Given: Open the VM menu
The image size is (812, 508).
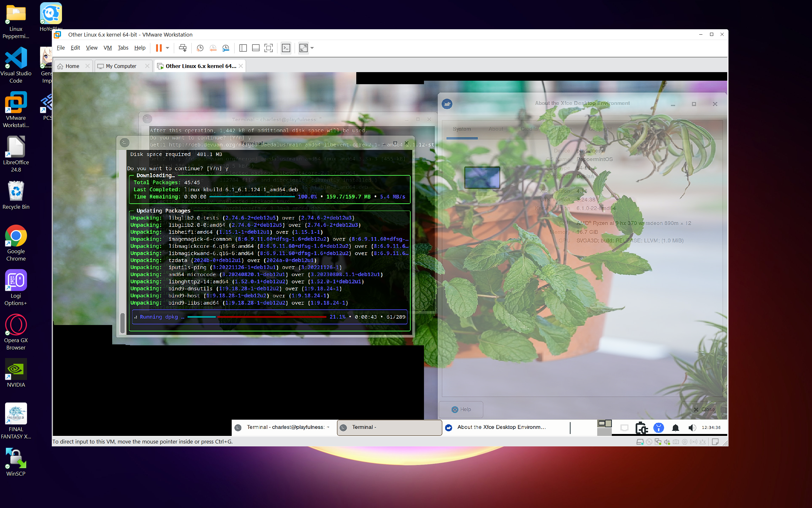Looking at the screenshot, I should click(107, 48).
